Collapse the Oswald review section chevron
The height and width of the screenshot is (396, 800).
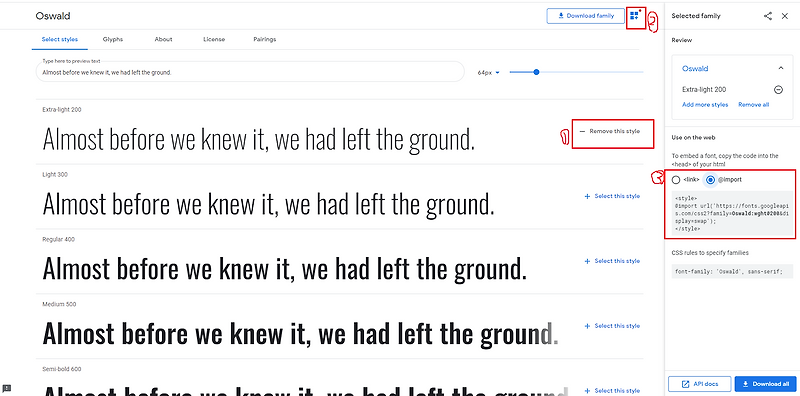[781, 68]
